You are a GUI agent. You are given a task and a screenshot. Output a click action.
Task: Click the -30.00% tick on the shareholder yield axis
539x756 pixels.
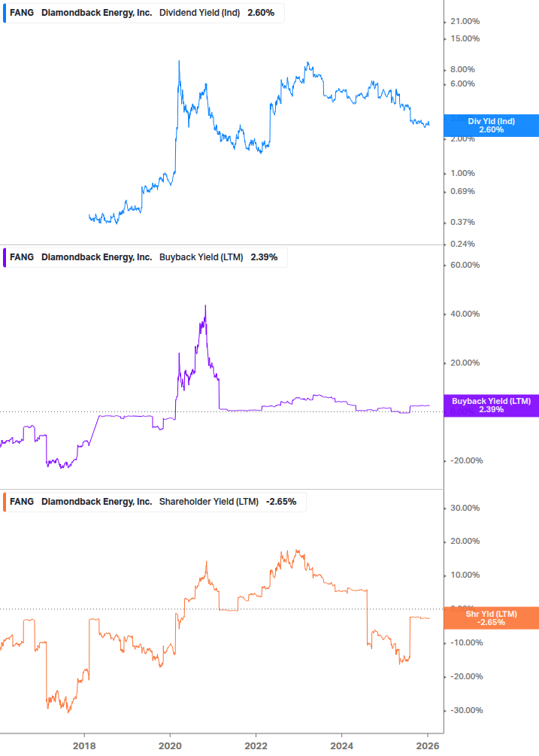click(x=464, y=711)
